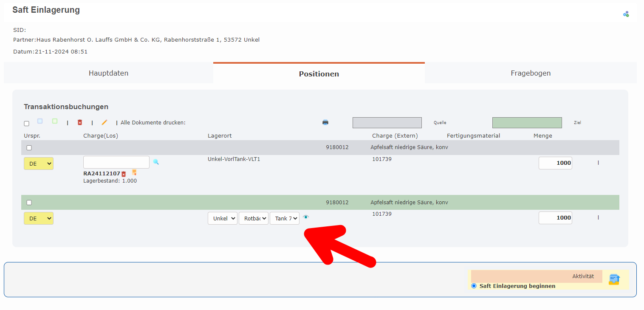The width and height of the screenshot is (644, 310).
Task: Click the green square icon in toolbar
Action: pyautogui.click(x=55, y=121)
